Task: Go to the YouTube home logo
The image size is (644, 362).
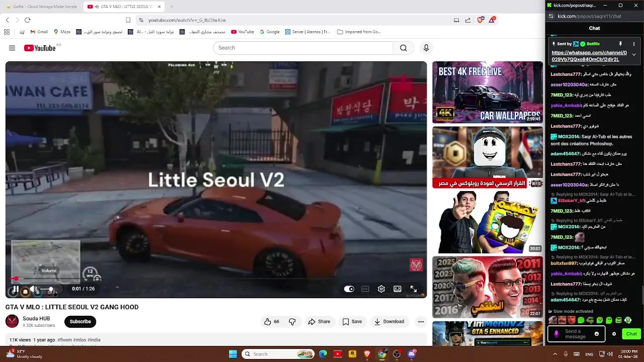Action: coord(40,48)
